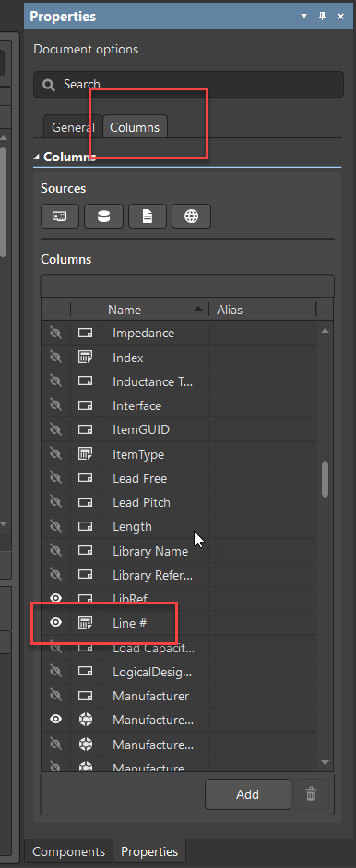Click the type icon of Library Name row

pyautogui.click(x=85, y=551)
